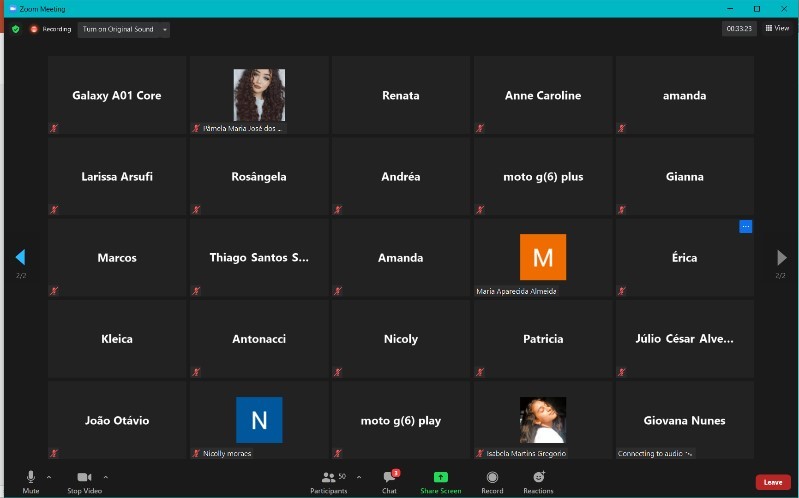Image resolution: width=799 pixels, height=498 pixels.
Task: Click muted mic icon on moto g(6) play
Action: [x=338, y=453]
